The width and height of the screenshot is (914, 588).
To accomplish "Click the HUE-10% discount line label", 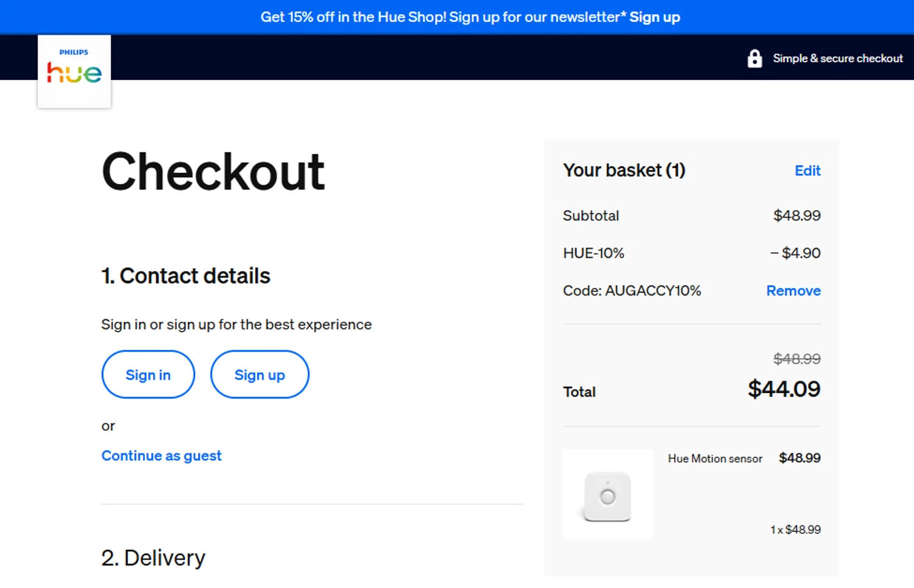I will click(593, 253).
